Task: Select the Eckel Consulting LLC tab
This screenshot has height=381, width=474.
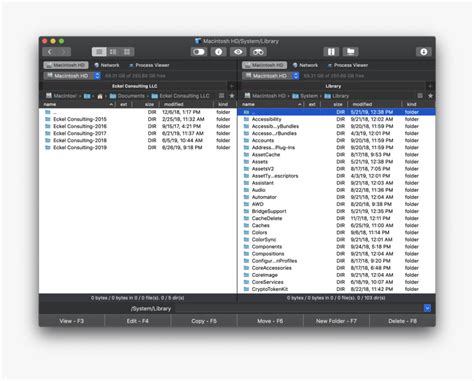Action: click(x=134, y=86)
